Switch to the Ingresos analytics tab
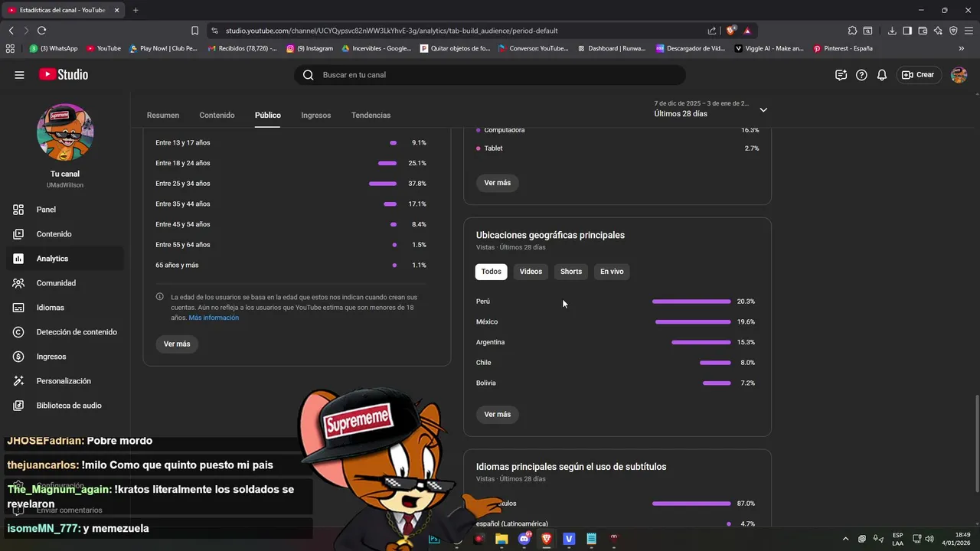 316,115
